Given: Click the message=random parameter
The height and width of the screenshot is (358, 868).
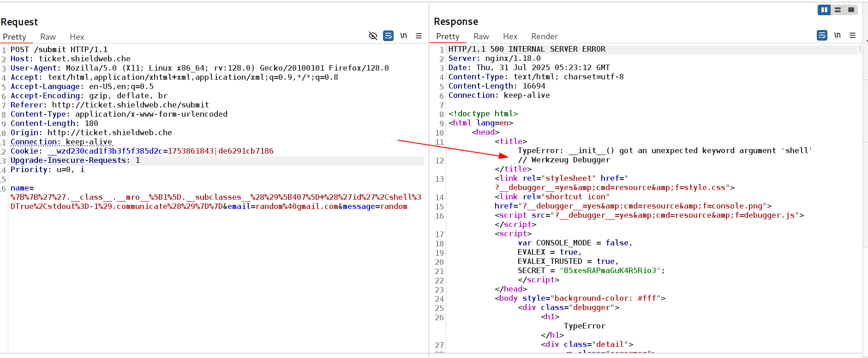Looking at the screenshot, I should click(x=375, y=207).
